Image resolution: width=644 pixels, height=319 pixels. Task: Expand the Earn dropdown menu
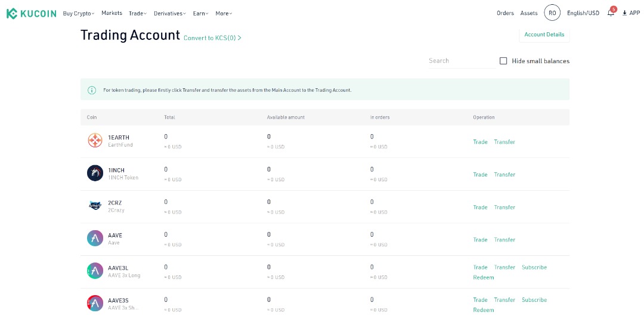point(200,13)
